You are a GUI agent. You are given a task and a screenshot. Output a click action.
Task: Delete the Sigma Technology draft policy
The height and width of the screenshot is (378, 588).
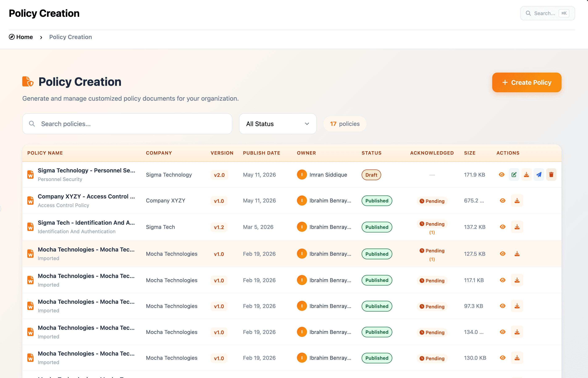tap(551, 175)
